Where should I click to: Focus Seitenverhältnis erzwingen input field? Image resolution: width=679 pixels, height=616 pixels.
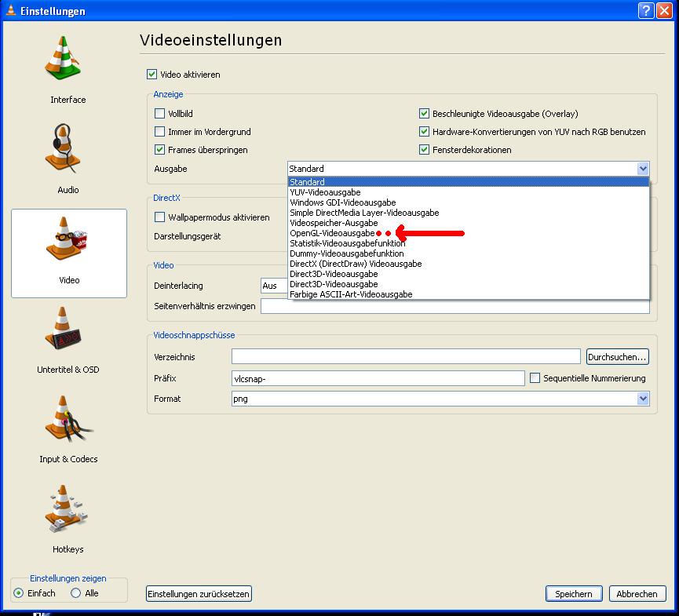pyautogui.click(x=455, y=307)
